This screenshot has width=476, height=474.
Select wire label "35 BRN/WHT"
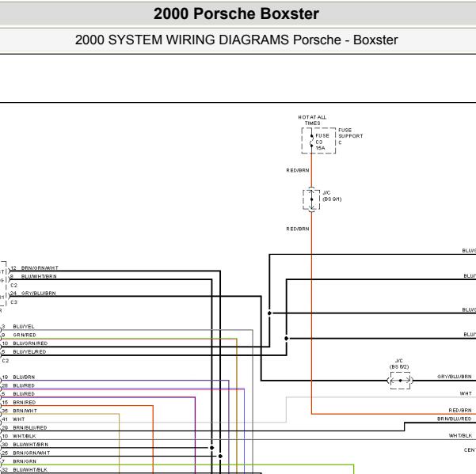[19, 411]
